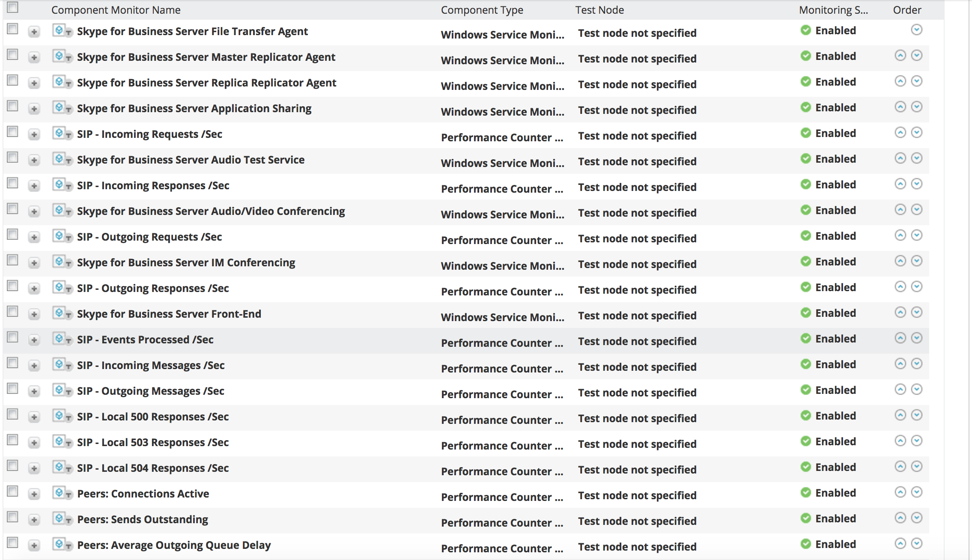This screenshot has width=972, height=560.
Task: Move SIP - Outgoing Messages /Sec row up
Action: tap(900, 390)
